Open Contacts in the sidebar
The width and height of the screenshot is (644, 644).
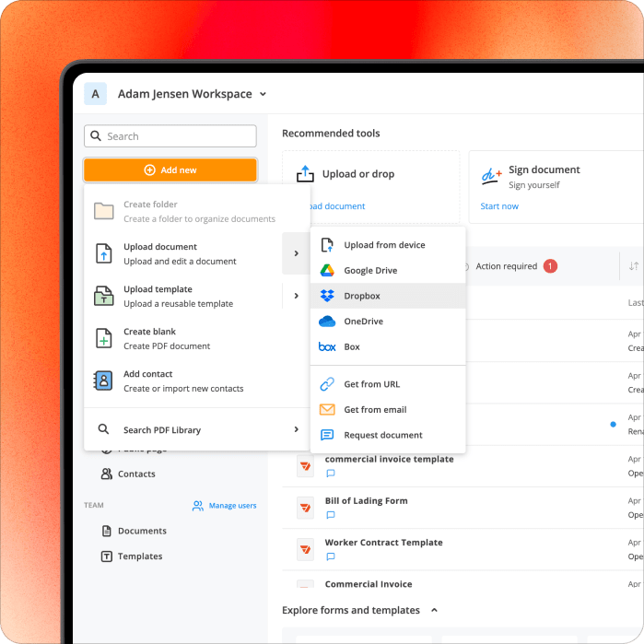coord(136,474)
